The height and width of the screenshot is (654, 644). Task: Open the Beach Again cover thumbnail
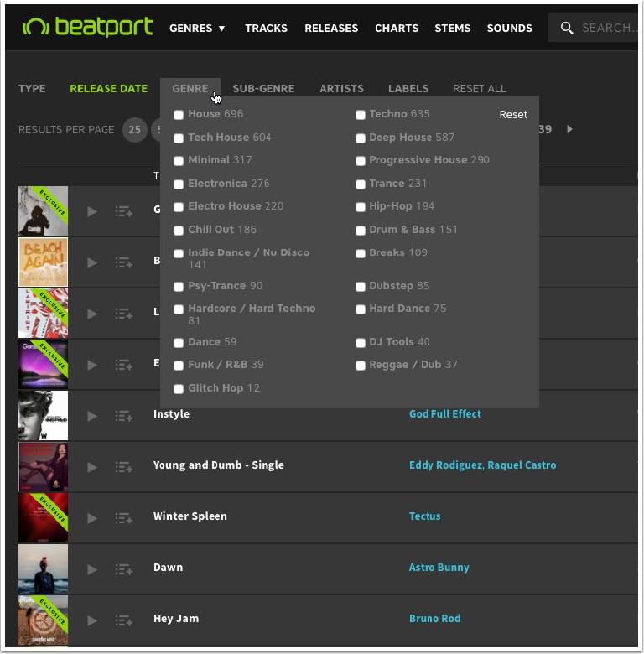coord(43,262)
